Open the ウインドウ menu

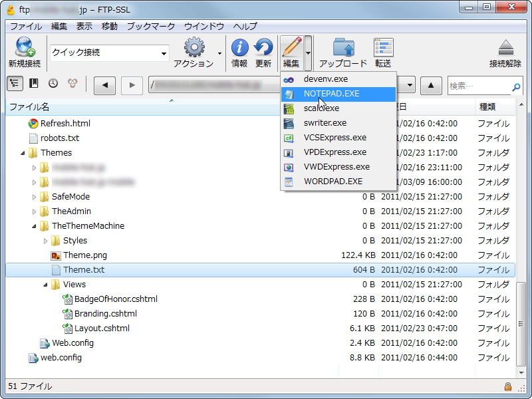tap(204, 26)
